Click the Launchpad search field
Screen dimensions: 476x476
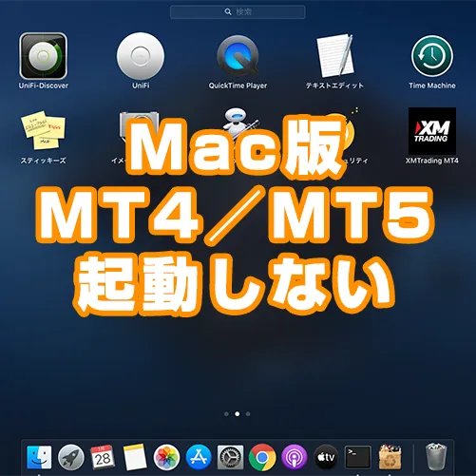tap(238, 12)
